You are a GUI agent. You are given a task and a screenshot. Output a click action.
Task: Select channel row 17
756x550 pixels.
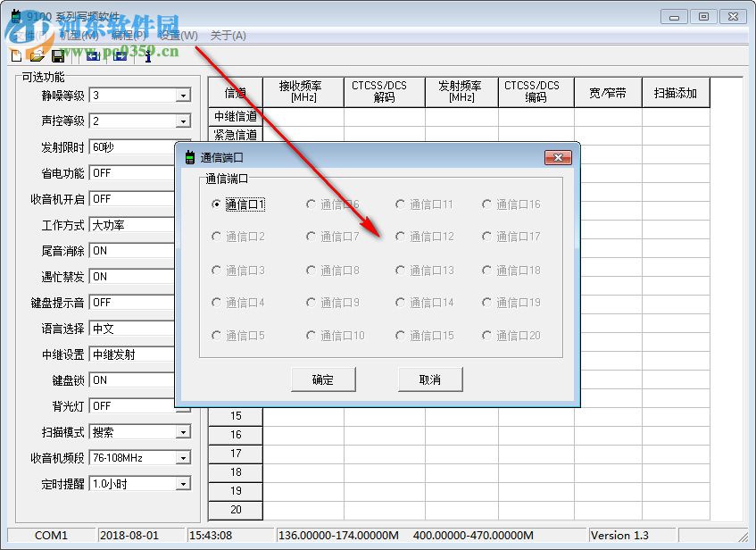click(236, 454)
